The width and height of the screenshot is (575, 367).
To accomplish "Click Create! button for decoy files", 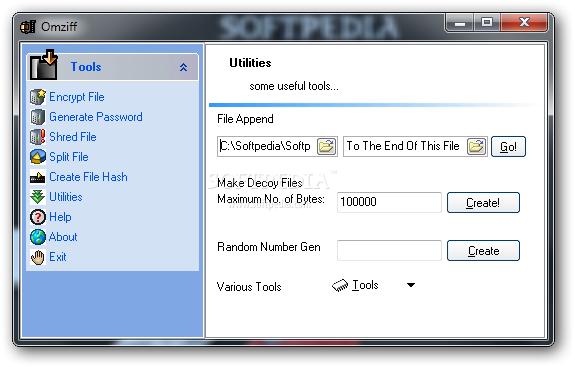I will 483,202.
